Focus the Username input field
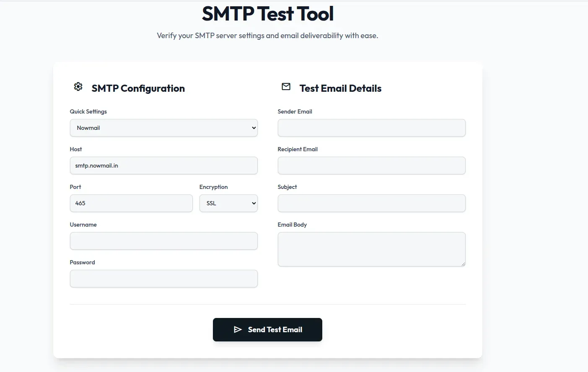 click(163, 241)
